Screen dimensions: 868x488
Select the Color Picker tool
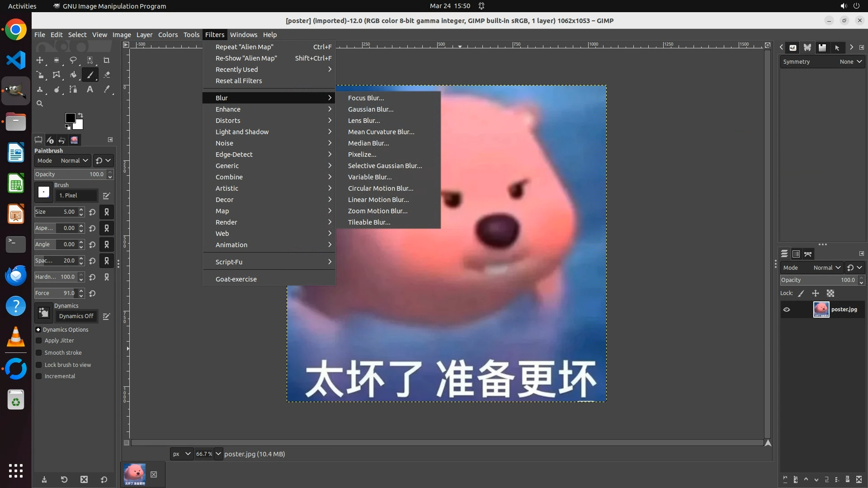[107, 89]
